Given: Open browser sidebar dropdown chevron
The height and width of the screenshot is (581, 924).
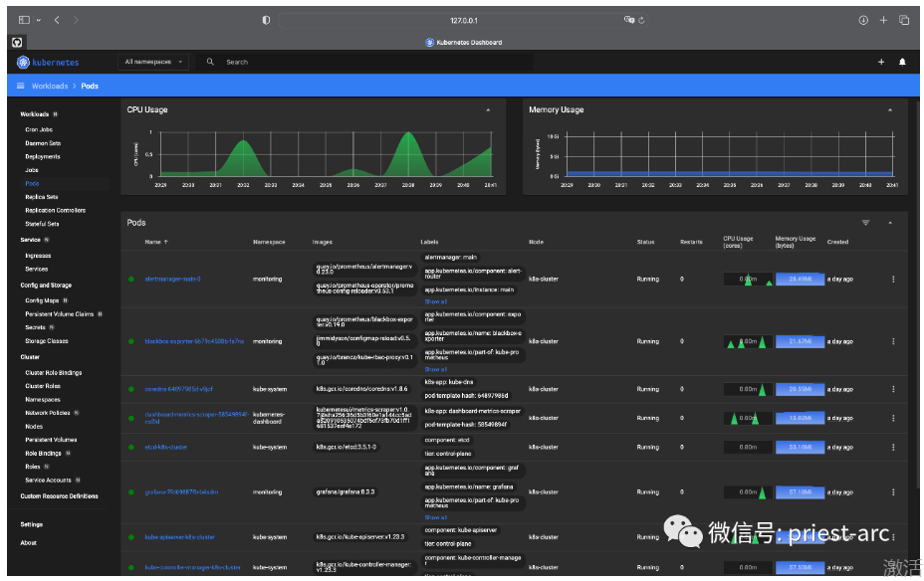Looking at the screenshot, I should point(38,20).
